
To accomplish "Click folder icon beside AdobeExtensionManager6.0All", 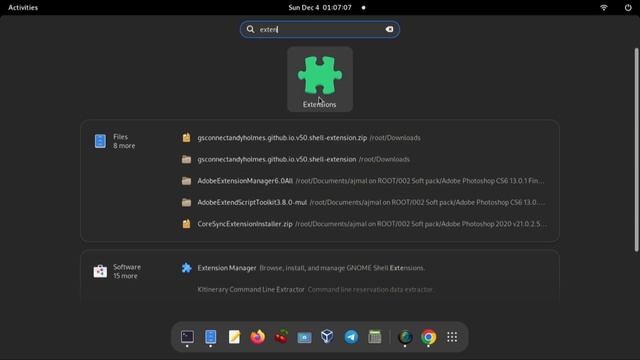I will pos(186,181).
